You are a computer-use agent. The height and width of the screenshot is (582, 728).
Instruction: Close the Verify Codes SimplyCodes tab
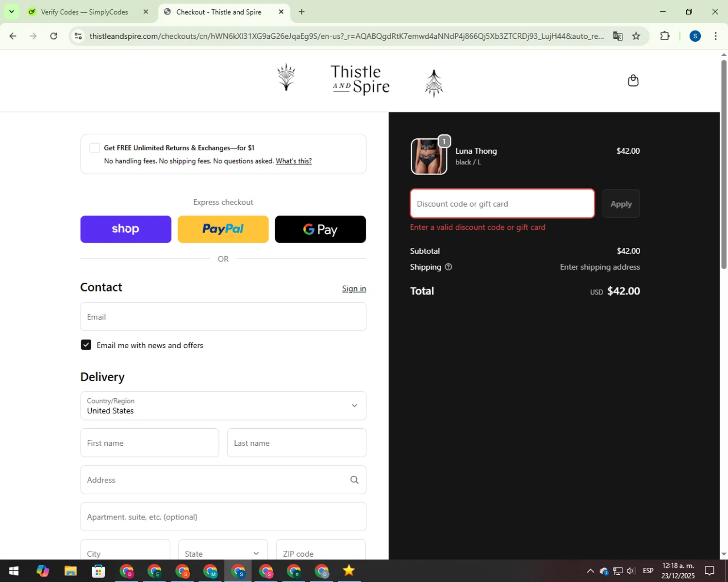point(146,12)
